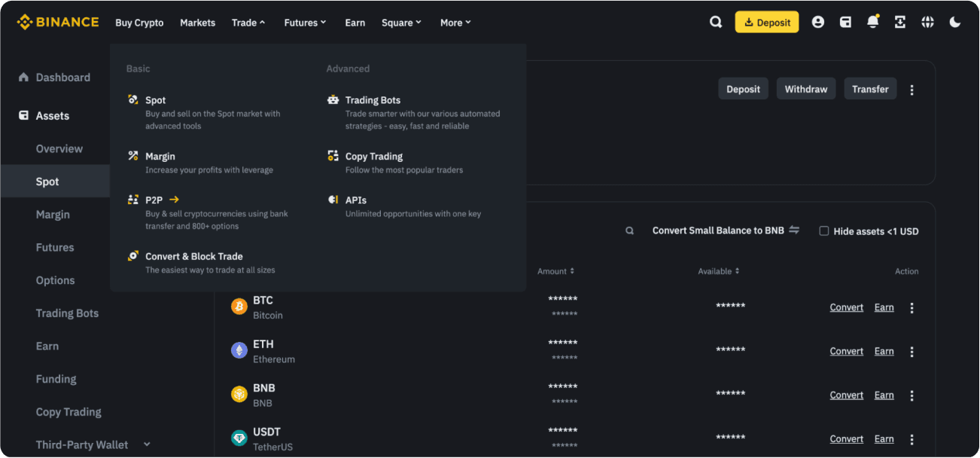Toggle dark mode moon icon

955,22
